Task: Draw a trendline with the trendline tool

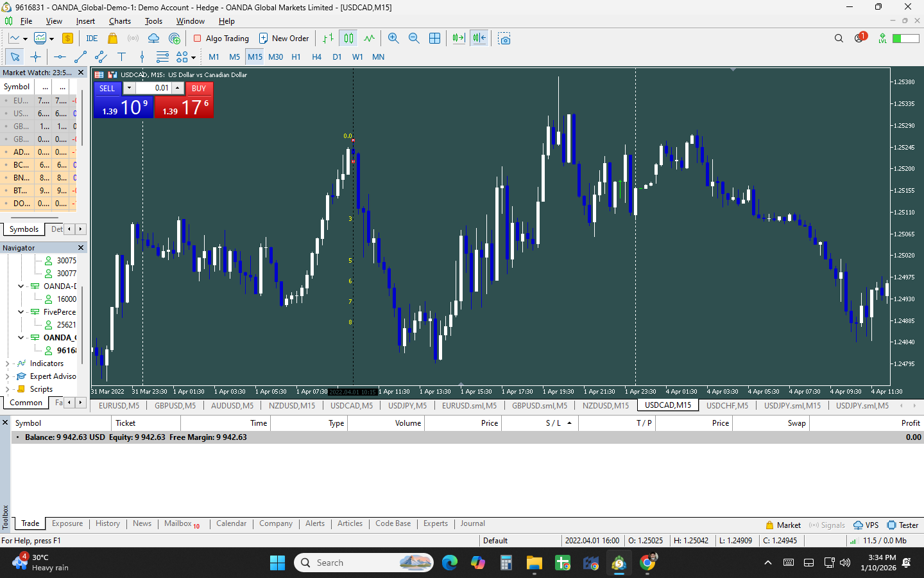Action: (80, 57)
